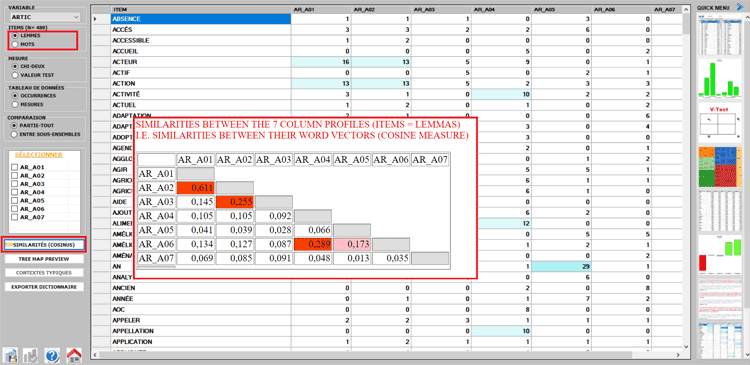Click the TREE MAP PREVIEW button
This screenshot has width=750, height=365.
[x=44, y=259]
